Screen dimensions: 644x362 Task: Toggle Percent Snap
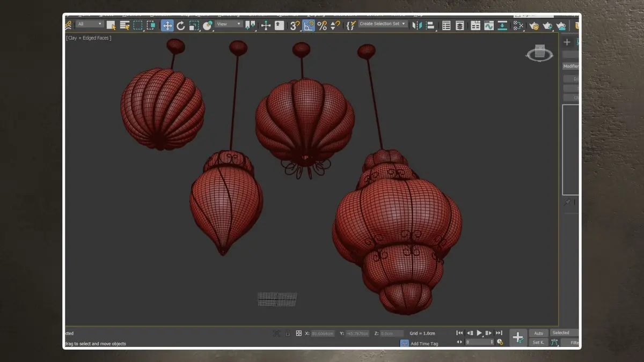[x=322, y=25]
